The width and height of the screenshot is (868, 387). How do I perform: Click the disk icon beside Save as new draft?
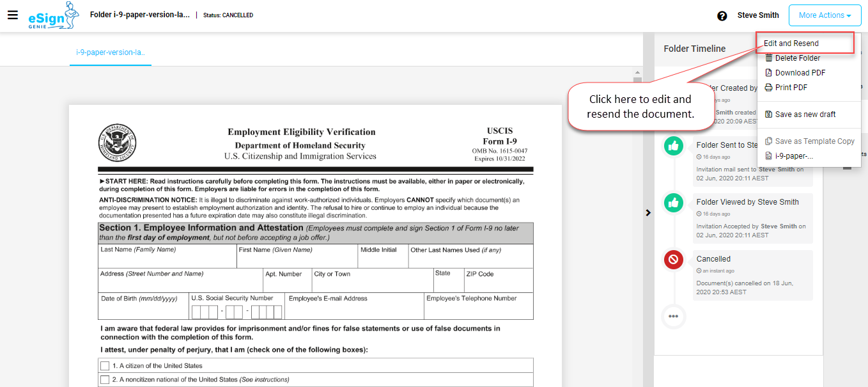point(769,115)
